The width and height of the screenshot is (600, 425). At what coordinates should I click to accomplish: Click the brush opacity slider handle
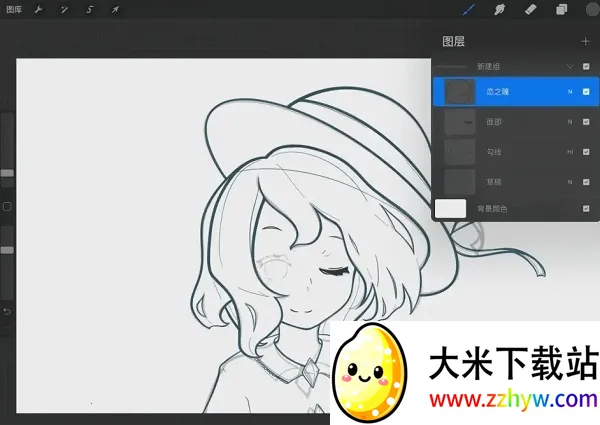[x=7, y=250]
